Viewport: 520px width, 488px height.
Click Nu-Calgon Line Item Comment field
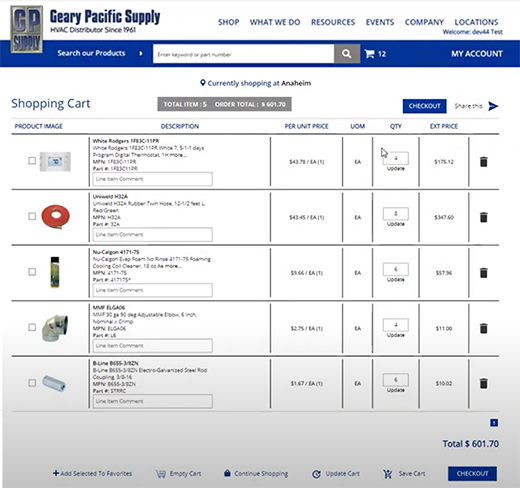[x=153, y=290]
